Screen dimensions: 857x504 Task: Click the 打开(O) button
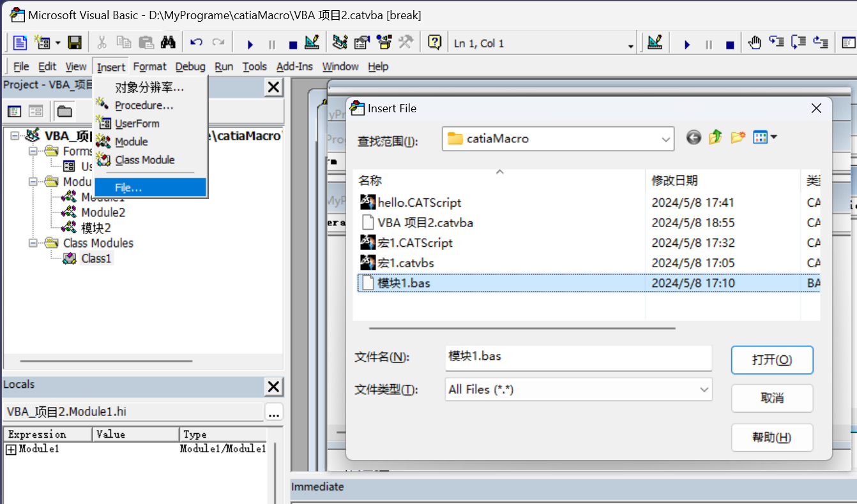click(x=772, y=360)
